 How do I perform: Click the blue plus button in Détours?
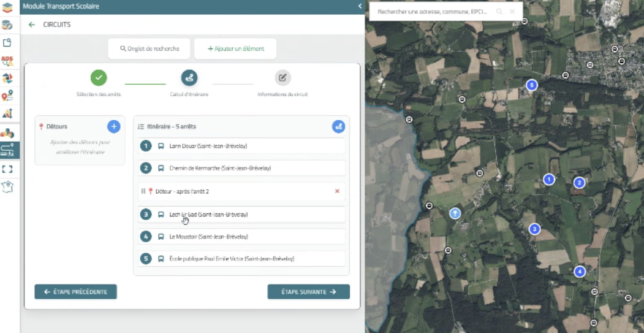coord(113,126)
